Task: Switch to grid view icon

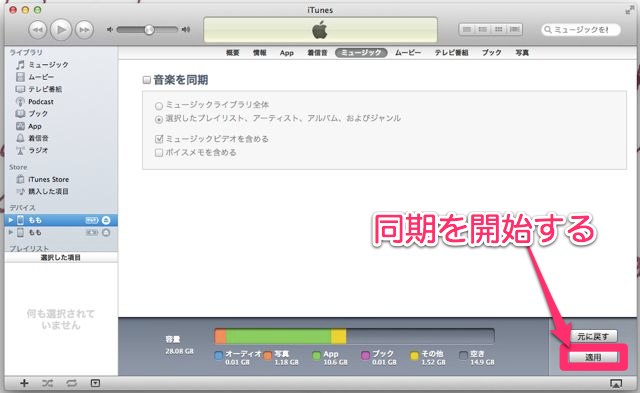Action: coord(498,29)
